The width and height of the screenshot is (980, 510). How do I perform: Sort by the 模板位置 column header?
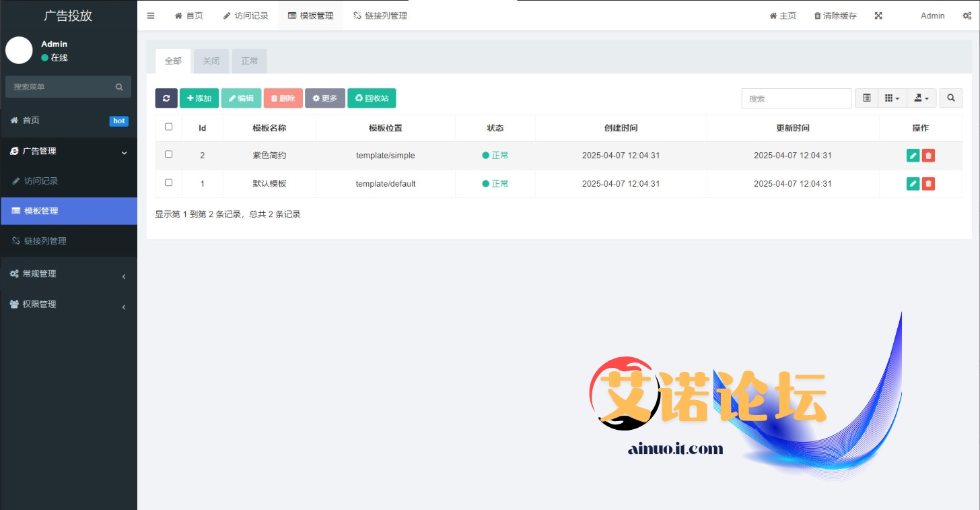385,128
